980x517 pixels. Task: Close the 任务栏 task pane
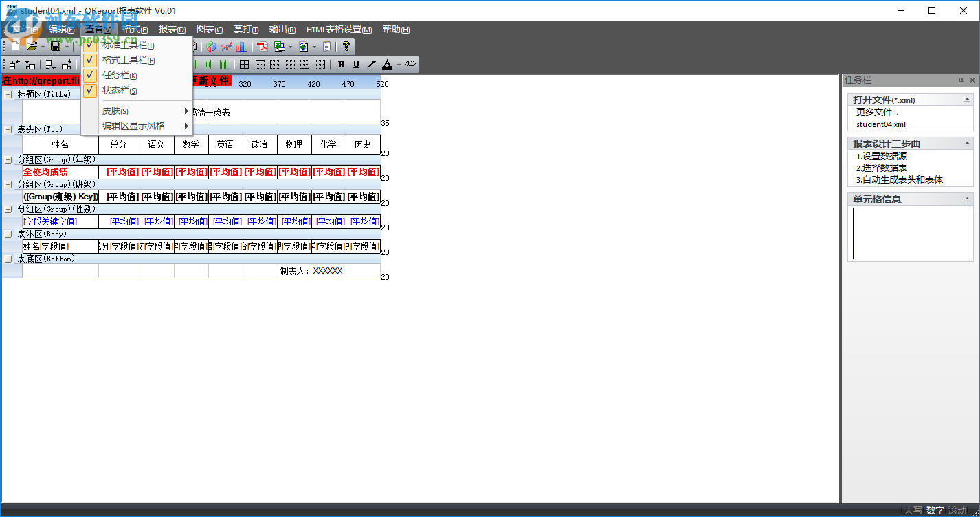click(x=972, y=80)
